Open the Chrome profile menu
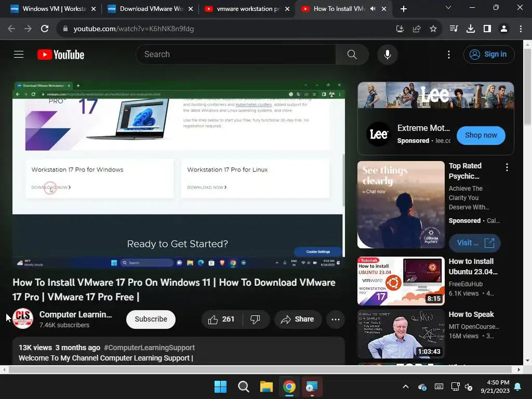 [504, 29]
